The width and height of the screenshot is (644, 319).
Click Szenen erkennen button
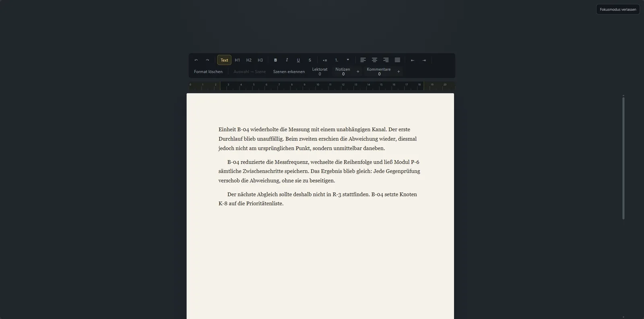pos(289,72)
